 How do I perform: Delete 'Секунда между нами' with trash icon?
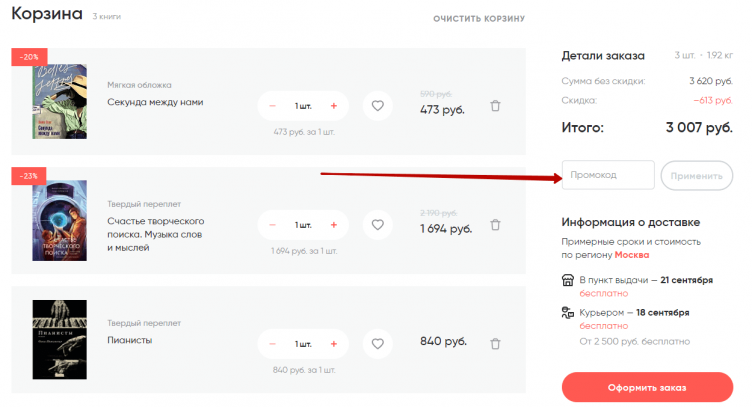495,106
